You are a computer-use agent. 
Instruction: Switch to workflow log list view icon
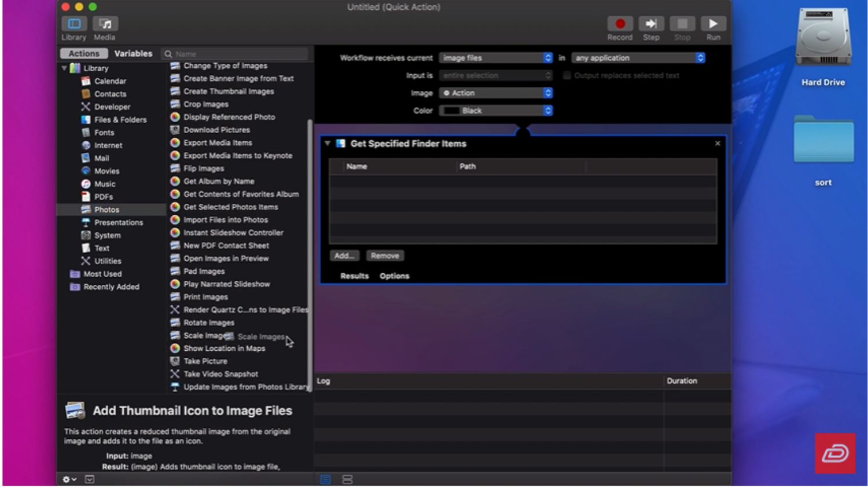click(326, 479)
